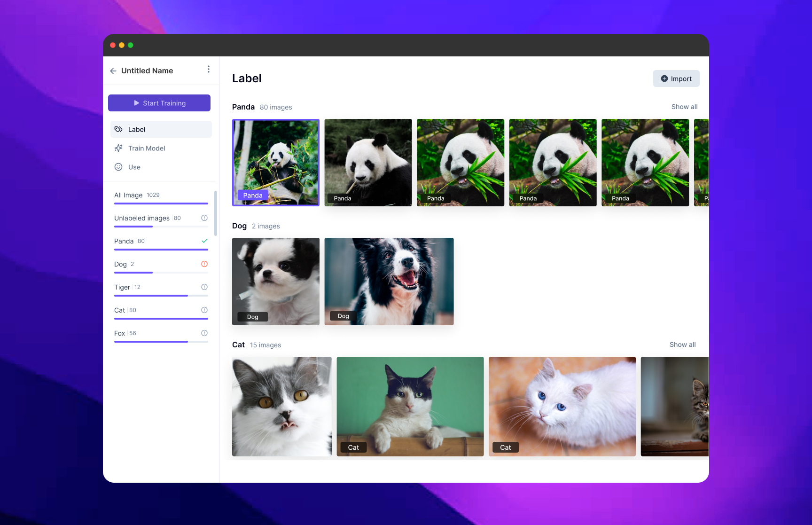The width and height of the screenshot is (812, 525).
Task: Click the red warning icon next to Dog
Action: pyautogui.click(x=204, y=264)
